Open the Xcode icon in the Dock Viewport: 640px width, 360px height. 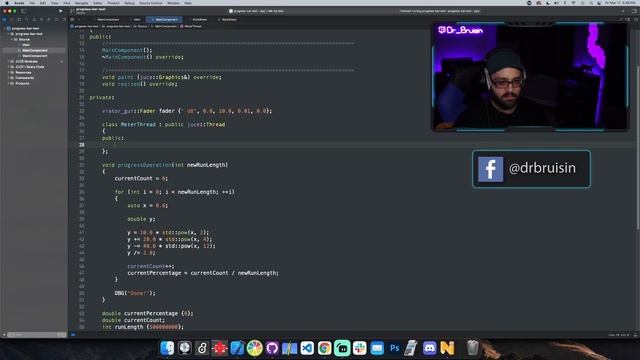[237, 348]
